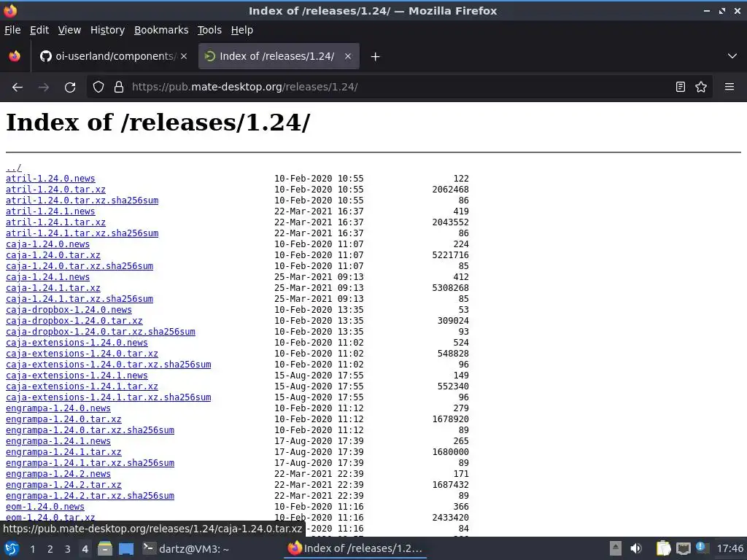This screenshot has width=747, height=560.
Task: Open the Firefox hamburger menu
Action: (729, 87)
